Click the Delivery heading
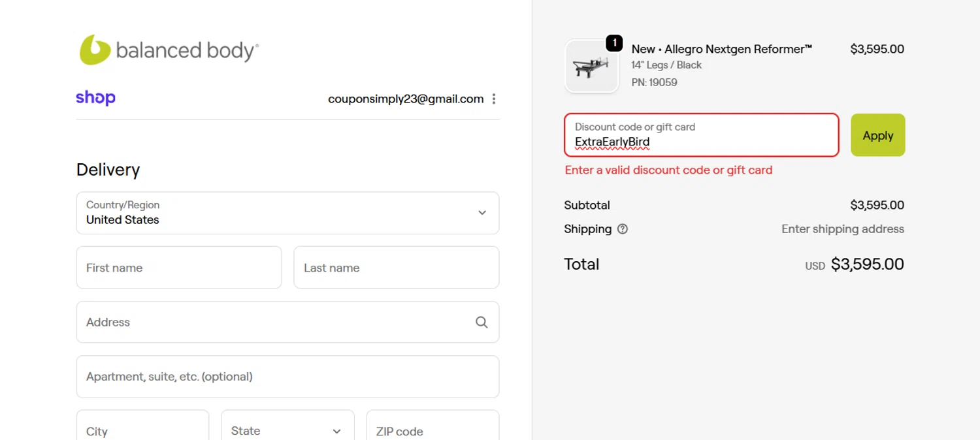The width and height of the screenshot is (980, 440). [108, 170]
